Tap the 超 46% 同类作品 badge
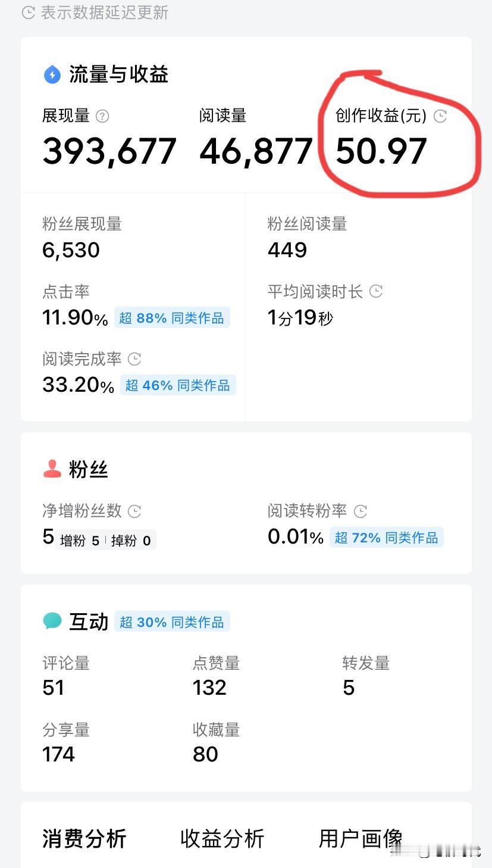Screen dimensions: 492x868 point(178,385)
